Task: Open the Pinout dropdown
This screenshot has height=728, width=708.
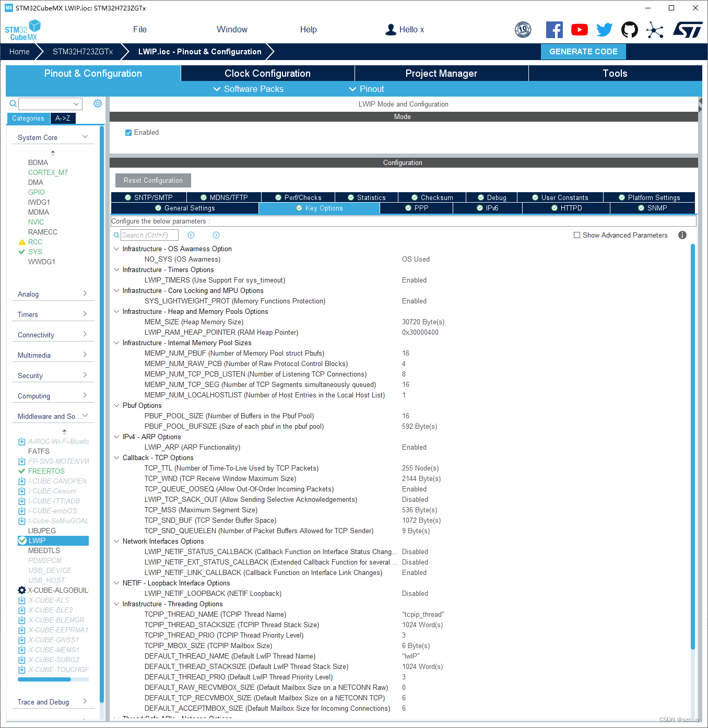Action: pyautogui.click(x=367, y=89)
